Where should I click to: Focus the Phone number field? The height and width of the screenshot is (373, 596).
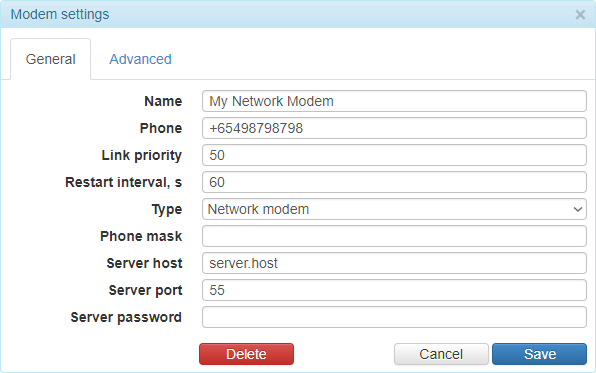coord(394,128)
